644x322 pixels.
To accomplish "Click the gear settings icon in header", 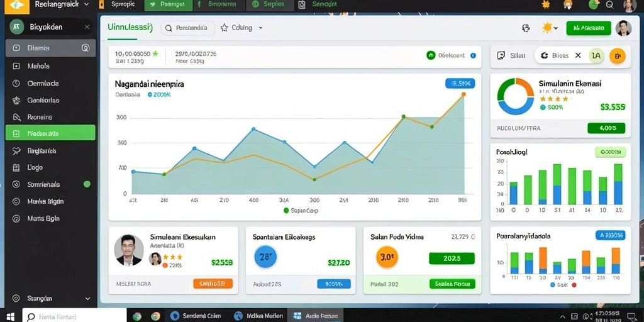I will [526, 28].
